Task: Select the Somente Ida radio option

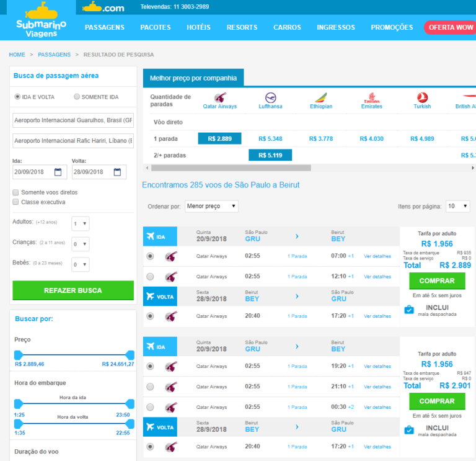Action: point(77,97)
